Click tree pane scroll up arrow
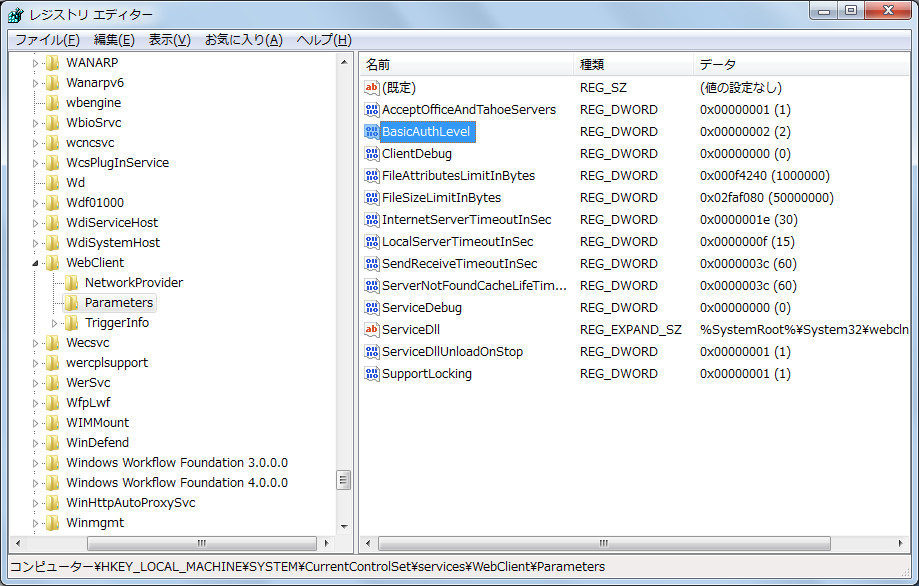The image size is (919, 586). [344, 62]
